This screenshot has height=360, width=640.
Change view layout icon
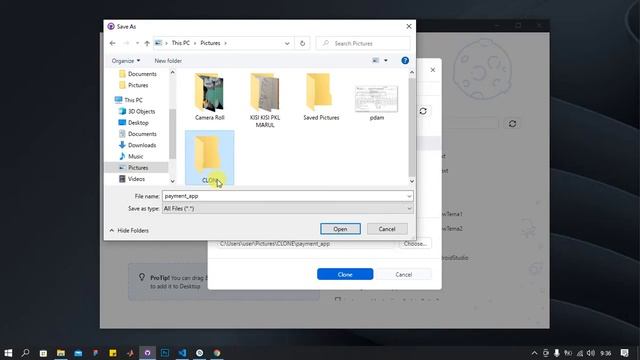click(x=376, y=60)
